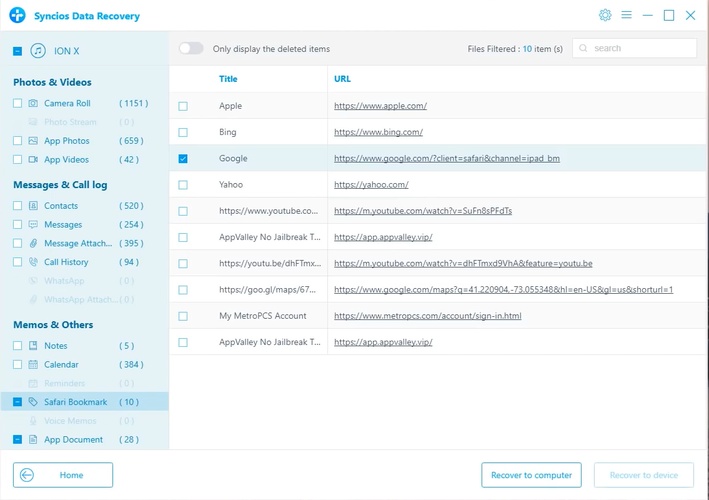Click the ION X device music icon
This screenshot has height=500, width=709.
tap(38, 51)
